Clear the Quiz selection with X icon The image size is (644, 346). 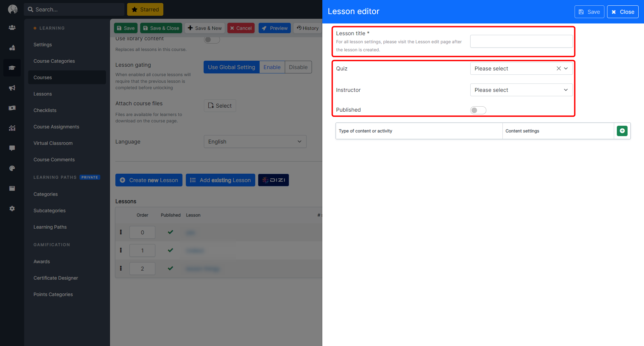(558, 68)
